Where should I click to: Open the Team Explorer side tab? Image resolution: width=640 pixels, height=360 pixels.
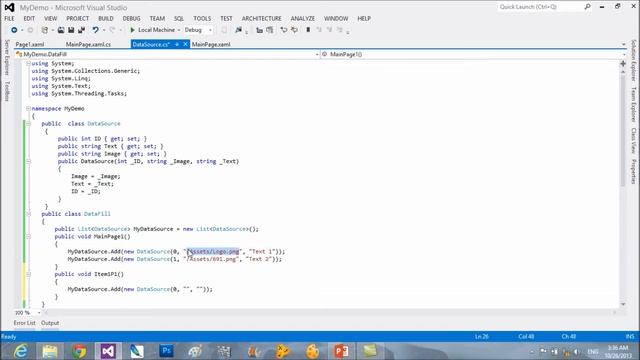pyautogui.click(x=633, y=104)
